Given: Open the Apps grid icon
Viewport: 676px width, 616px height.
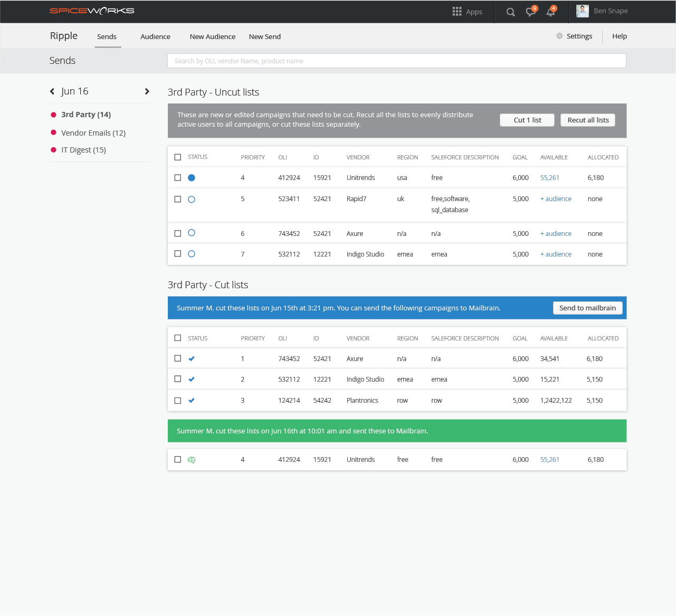Looking at the screenshot, I should pos(457,12).
